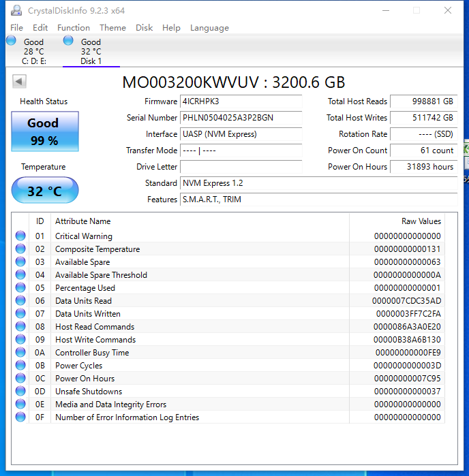Click the Features field S.M.A.R.T., TRIM

click(318, 200)
